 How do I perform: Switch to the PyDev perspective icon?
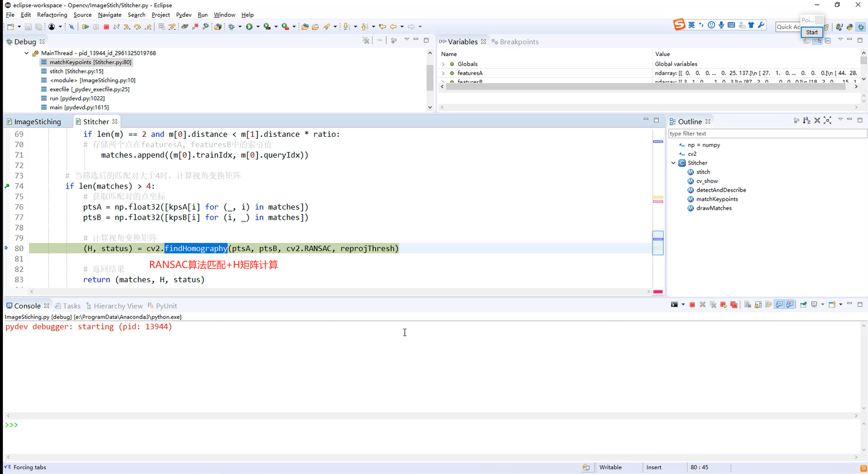pyautogui.click(x=850, y=27)
